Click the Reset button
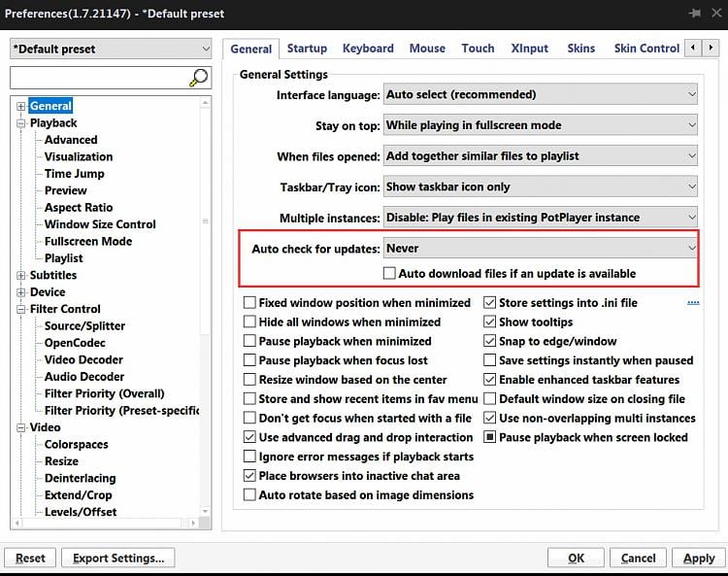The height and width of the screenshot is (576, 728). coord(30,558)
